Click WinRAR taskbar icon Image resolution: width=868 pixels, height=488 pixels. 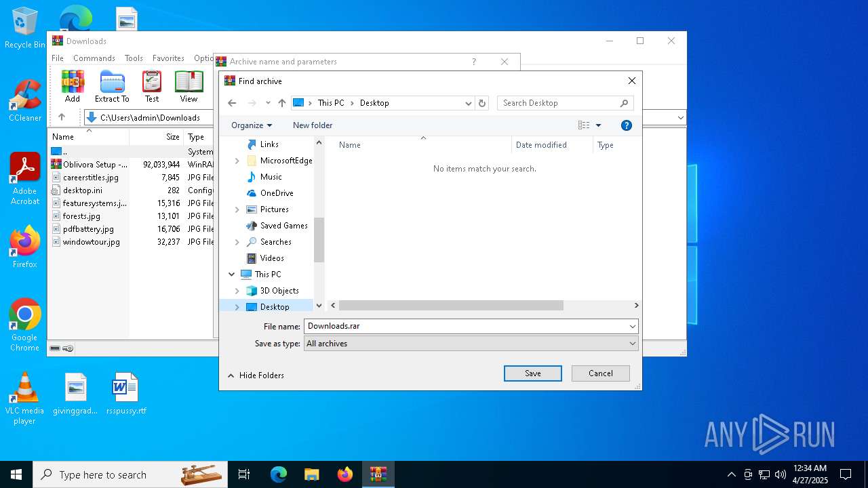(378, 474)
